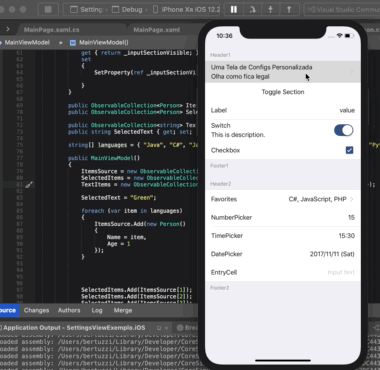The height and width of the screenshot is (370, 380).
Task: Open the Log version control tab
Action: [97, 310]
